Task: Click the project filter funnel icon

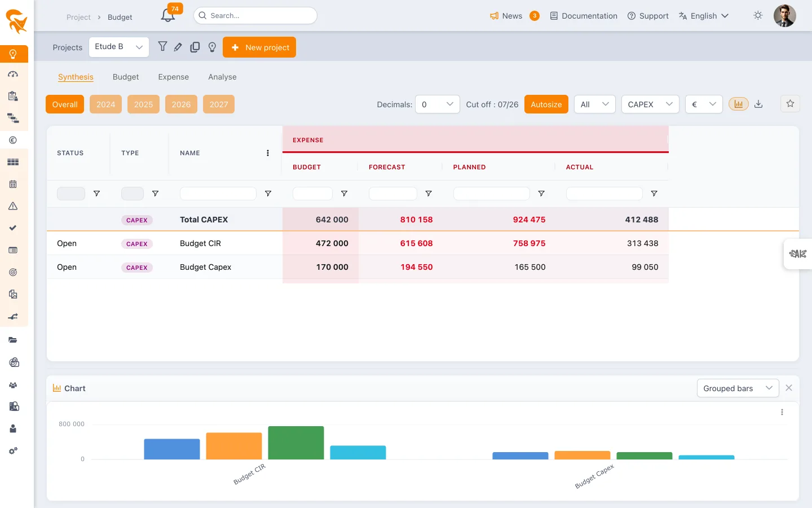Action: [162, 47]
